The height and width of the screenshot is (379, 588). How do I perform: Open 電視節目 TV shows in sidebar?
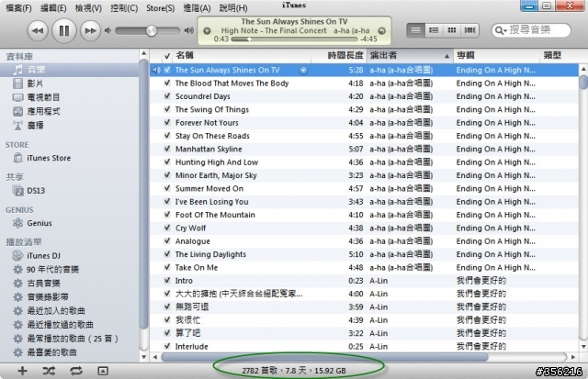coord(70,97)
